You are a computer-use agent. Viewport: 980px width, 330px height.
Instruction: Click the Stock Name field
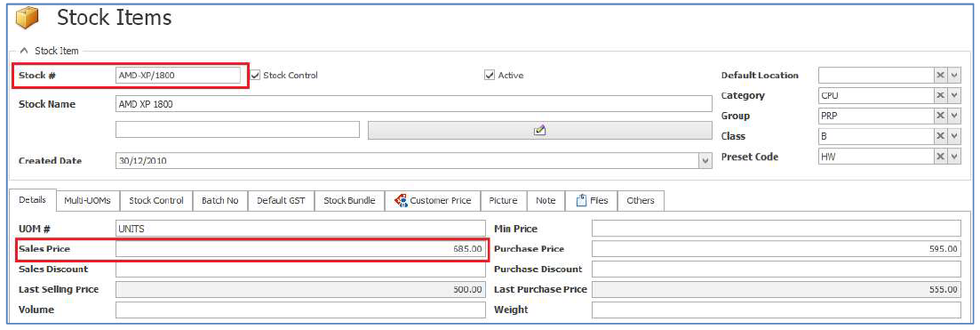[414, 104]
